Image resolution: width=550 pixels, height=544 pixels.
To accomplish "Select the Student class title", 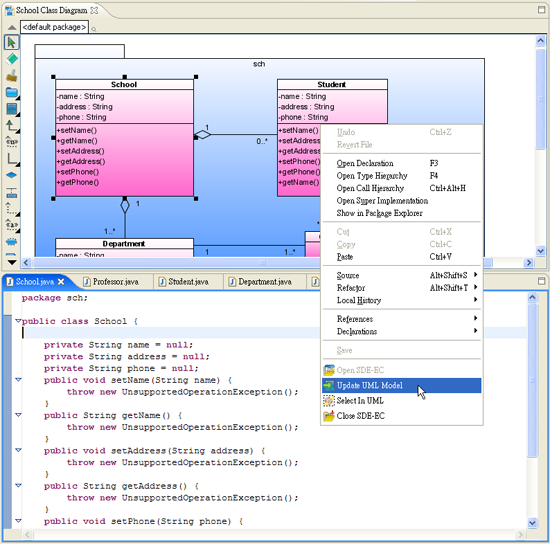I will pyautogui.click(x=331, y=85).
